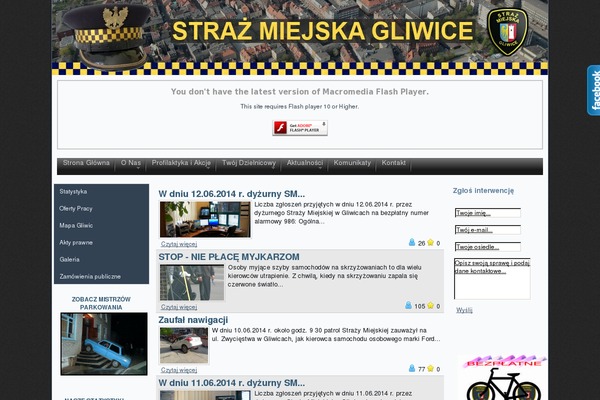Click the Get Adobe Flash Player button
The height and width of the screenshot is (400, 600).
(300, 128)
